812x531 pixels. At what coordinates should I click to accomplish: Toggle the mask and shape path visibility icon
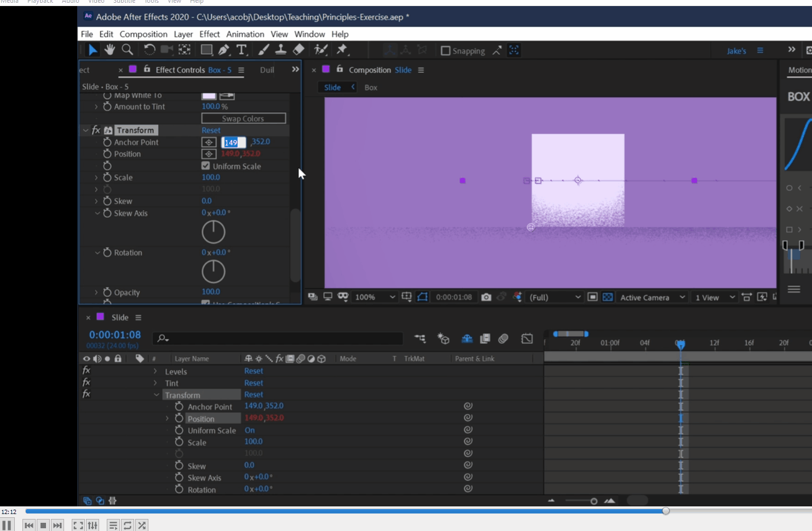(423, 297)
